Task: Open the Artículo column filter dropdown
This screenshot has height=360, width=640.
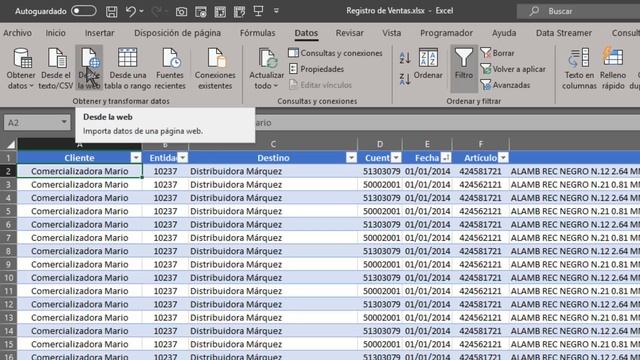Action: click(x=503, y=158)
